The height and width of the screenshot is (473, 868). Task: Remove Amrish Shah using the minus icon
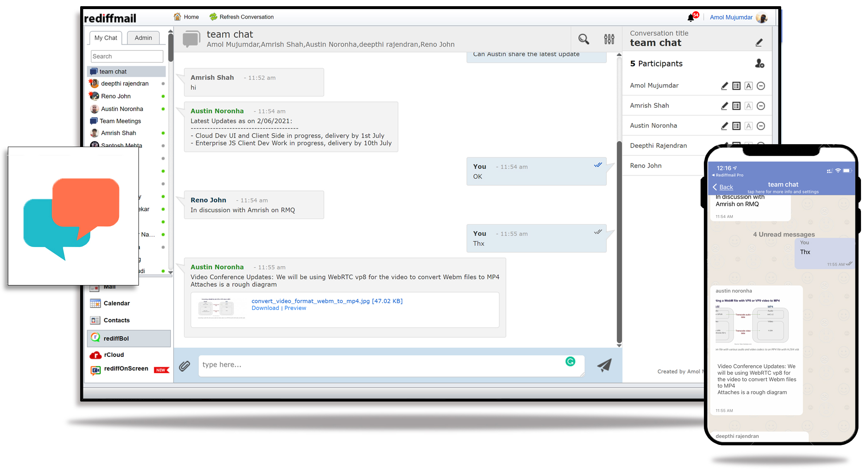[x=761, y=106]
